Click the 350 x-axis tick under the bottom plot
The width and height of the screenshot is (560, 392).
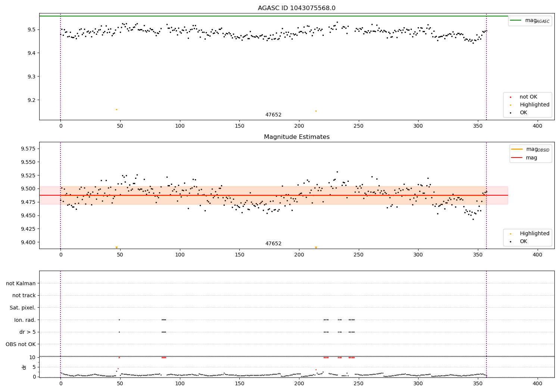(x=478, y=384)
